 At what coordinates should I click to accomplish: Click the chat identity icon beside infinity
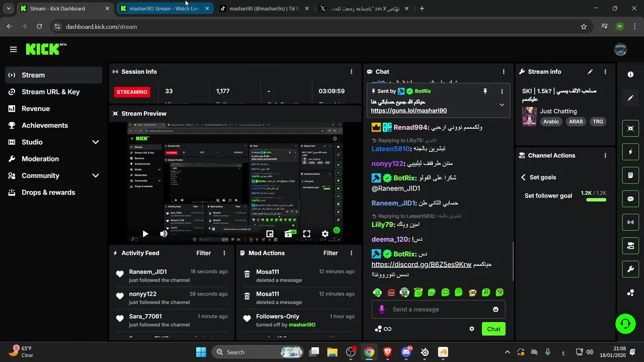pos(378,329)
